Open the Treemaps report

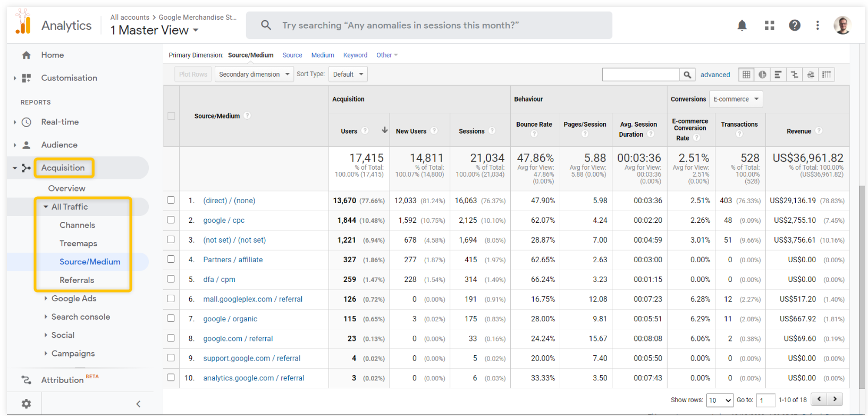click(78, 243)
